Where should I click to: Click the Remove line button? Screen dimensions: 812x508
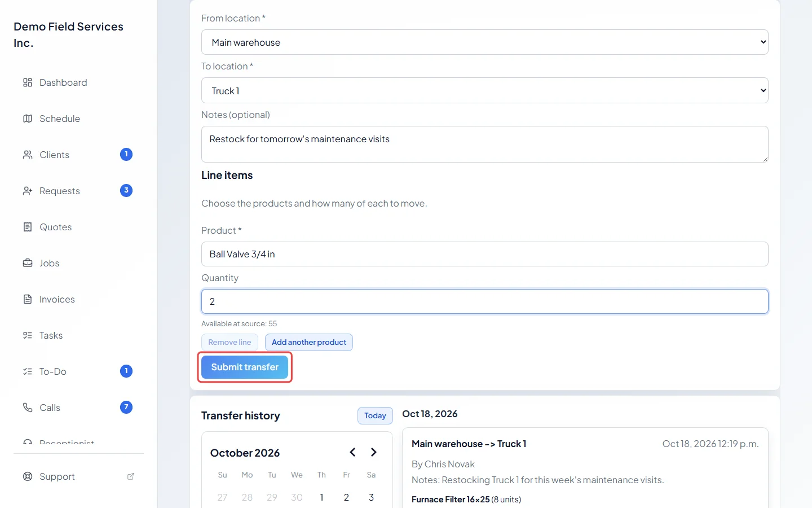tap(230, 342)
